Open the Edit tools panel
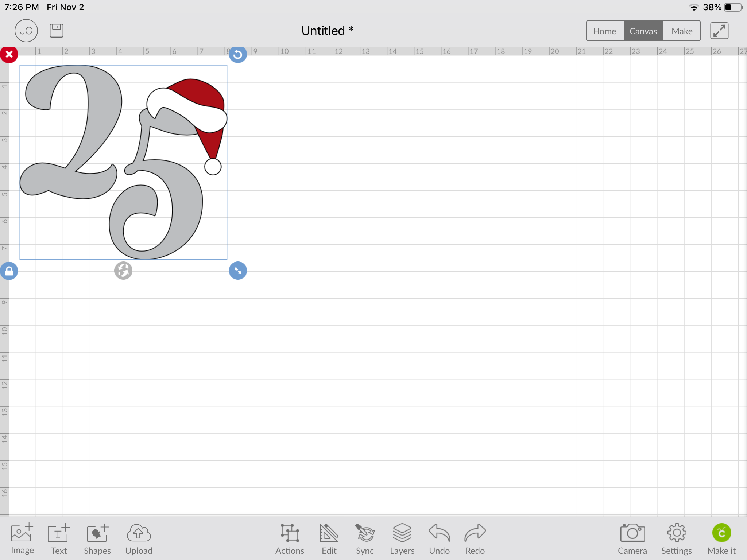This screenshot has height=560, width=747. [329, 539]
